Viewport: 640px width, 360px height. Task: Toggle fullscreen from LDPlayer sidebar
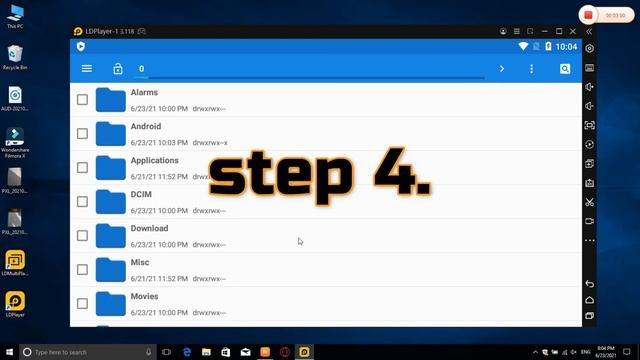[589, 125]
